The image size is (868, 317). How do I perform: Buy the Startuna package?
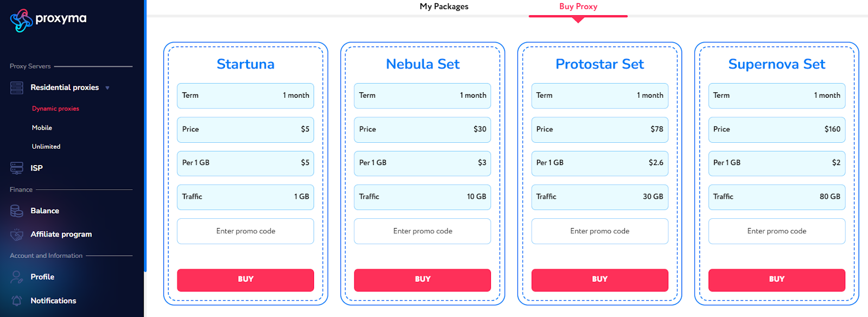click(x=245, y=280)
